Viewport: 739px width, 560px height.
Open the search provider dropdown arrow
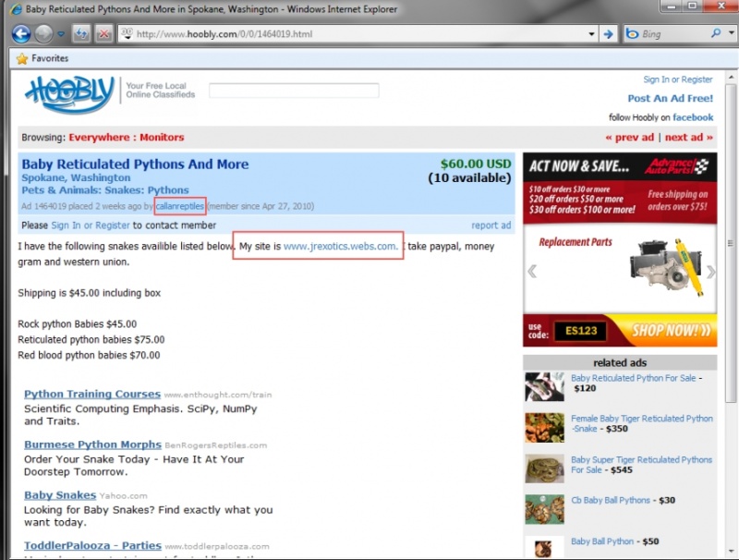[x=731, y=33]
